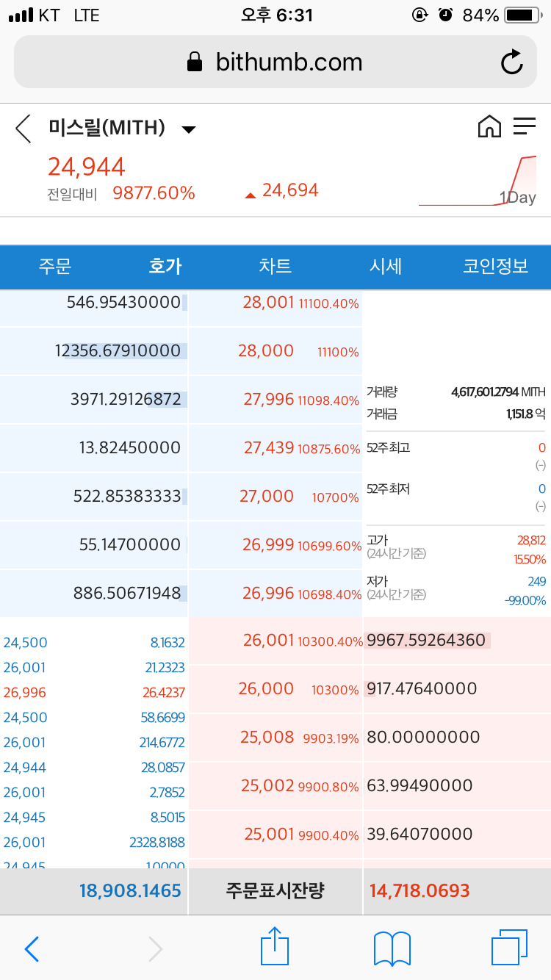Expand the 미스릴(MITH) coin dropdown
This screenshot has height=980, width=551.
click(x=189, y=130)
